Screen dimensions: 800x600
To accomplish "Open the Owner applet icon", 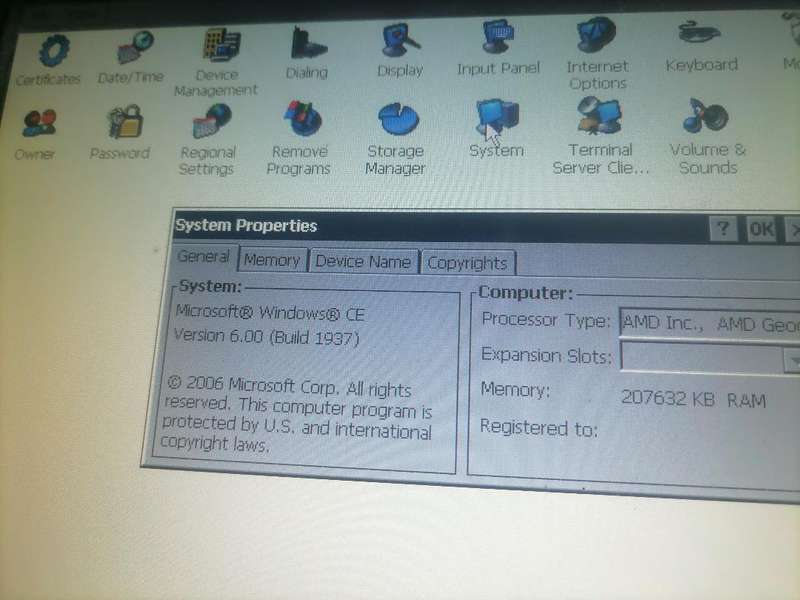I will 39,124.
